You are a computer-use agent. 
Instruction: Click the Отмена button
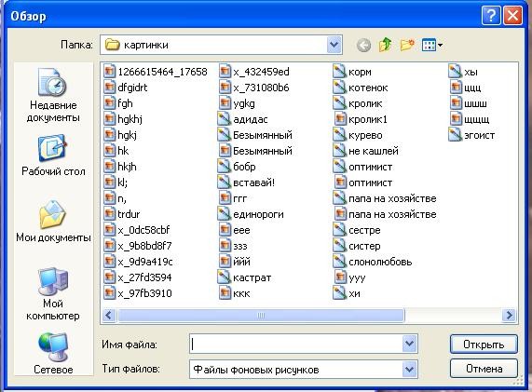484,369
